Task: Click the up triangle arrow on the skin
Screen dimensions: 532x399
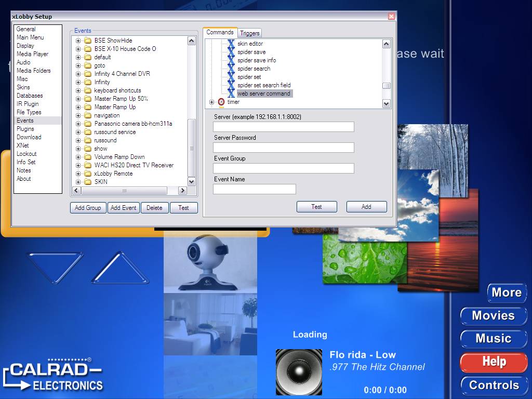Action: click(120, 267)
